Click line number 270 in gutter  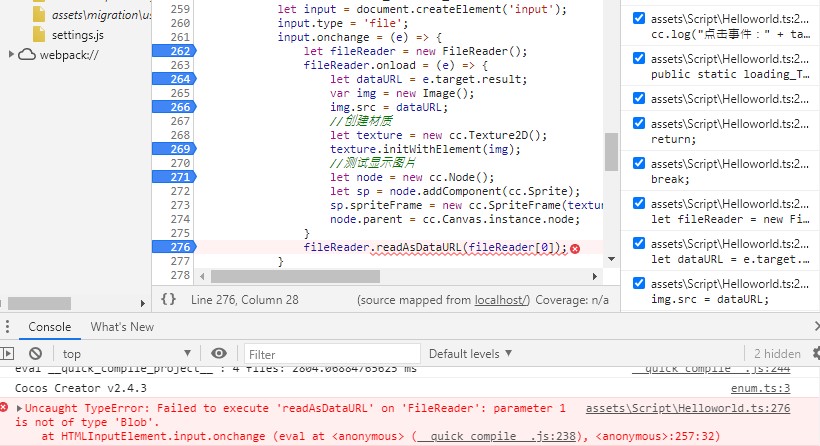(x=180, y=163)
